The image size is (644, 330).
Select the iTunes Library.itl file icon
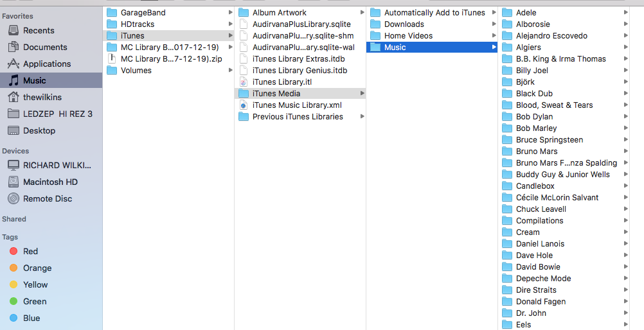[x=244, y=82]
